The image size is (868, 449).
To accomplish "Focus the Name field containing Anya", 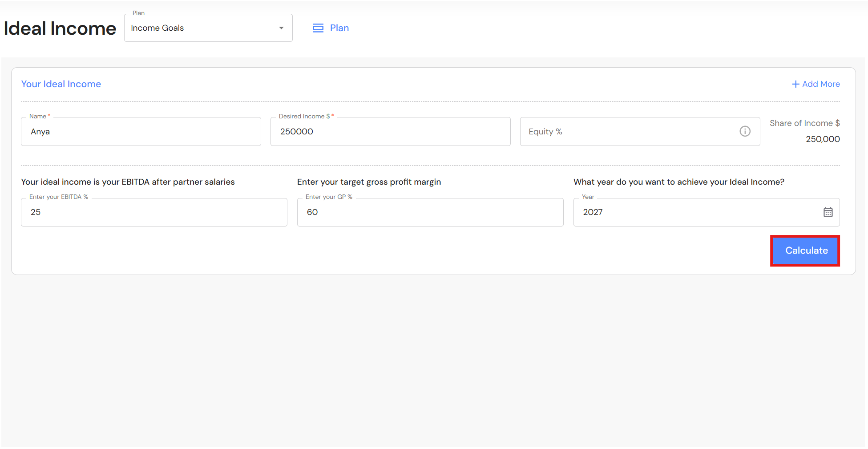I will coord(141,132).
